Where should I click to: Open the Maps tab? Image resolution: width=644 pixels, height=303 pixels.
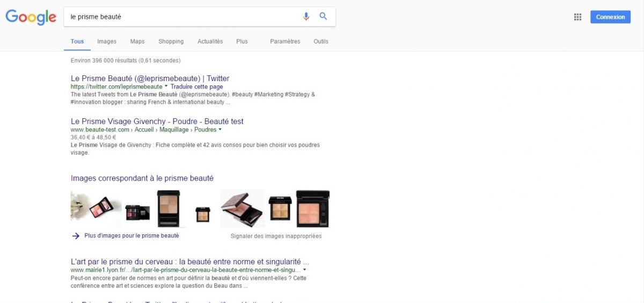[137, 41]
